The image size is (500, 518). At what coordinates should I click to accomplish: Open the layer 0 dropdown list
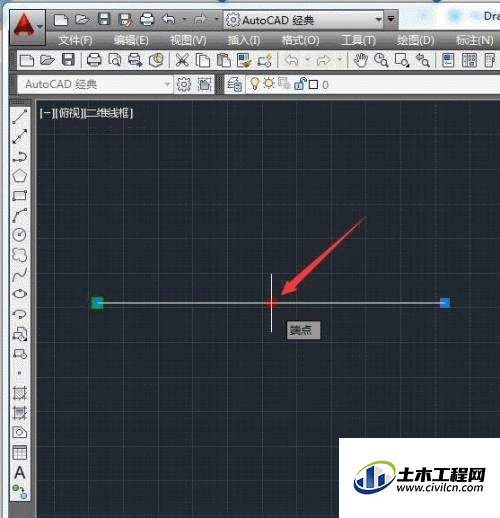pos(373,85)
